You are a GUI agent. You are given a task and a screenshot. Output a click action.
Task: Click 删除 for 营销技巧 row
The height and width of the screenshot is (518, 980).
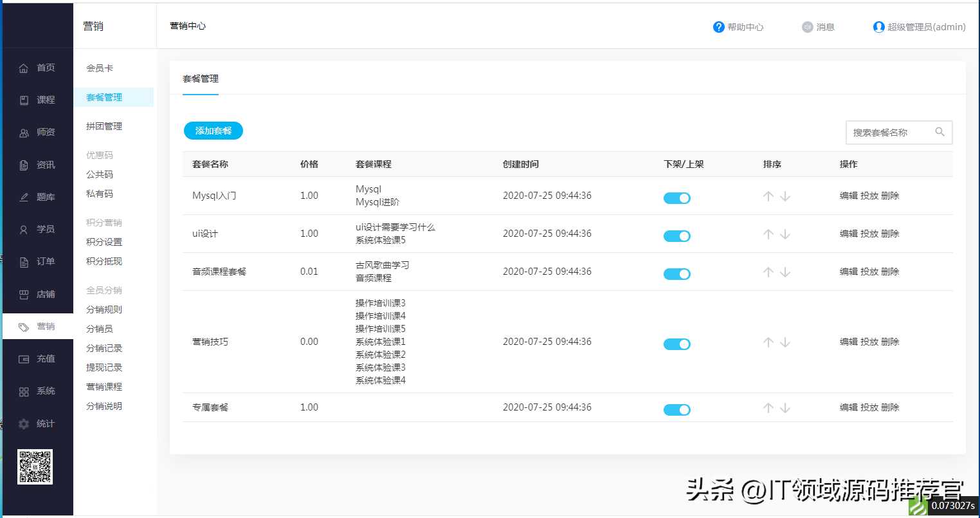(x=890, y=342)
